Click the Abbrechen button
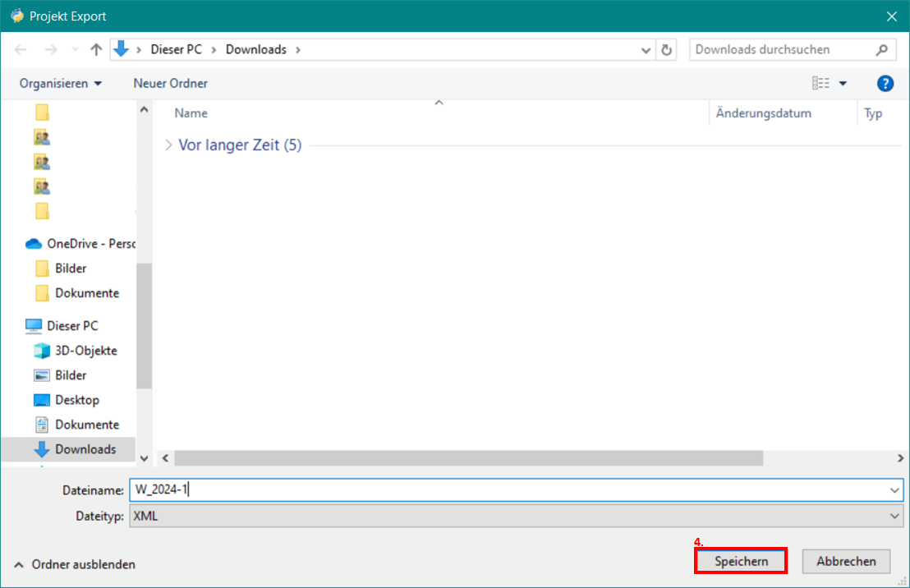Screen dimensions: 910x588 pos(846,561)
